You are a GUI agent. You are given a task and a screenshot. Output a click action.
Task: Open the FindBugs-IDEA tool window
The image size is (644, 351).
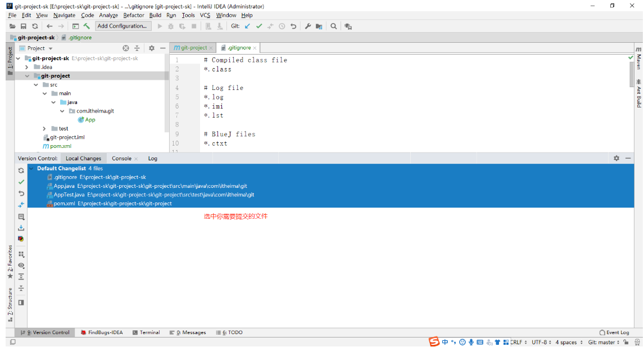(102, 332)
